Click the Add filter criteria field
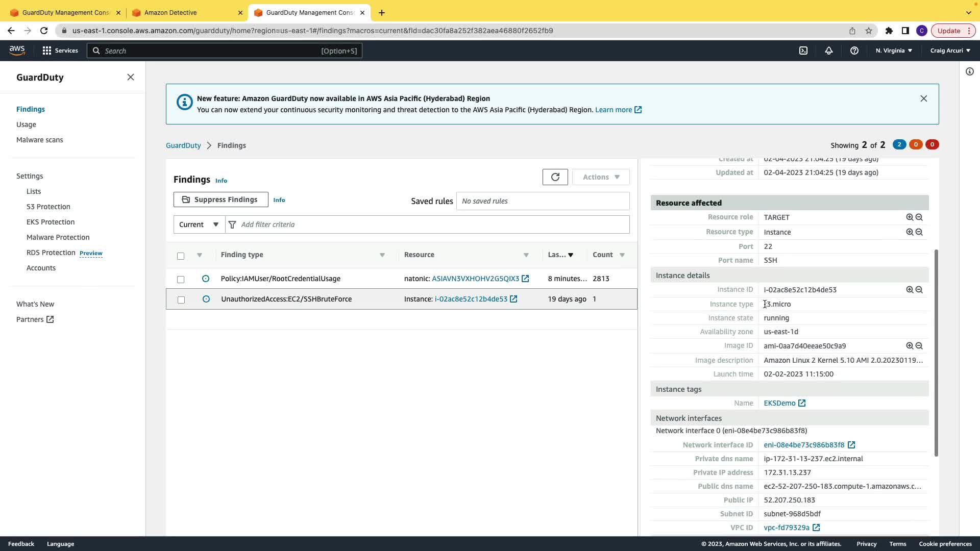This screenshot has width=980, height=551. 429,224
